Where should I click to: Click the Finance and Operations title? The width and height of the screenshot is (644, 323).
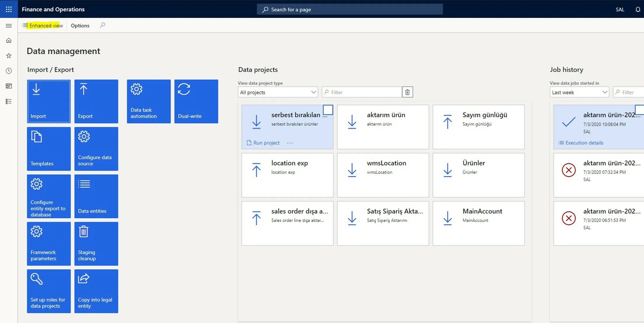(x=53, y=9)
